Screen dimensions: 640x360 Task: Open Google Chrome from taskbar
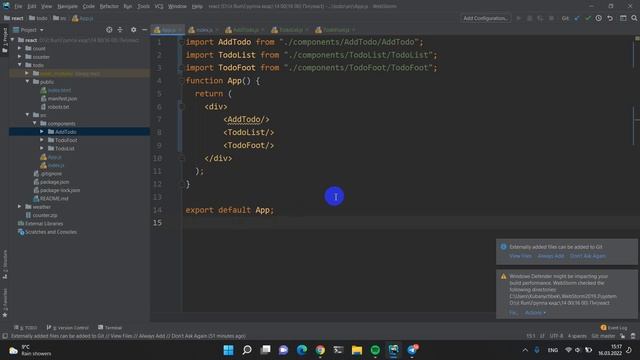pyautogui.click(x=320, y=350)
